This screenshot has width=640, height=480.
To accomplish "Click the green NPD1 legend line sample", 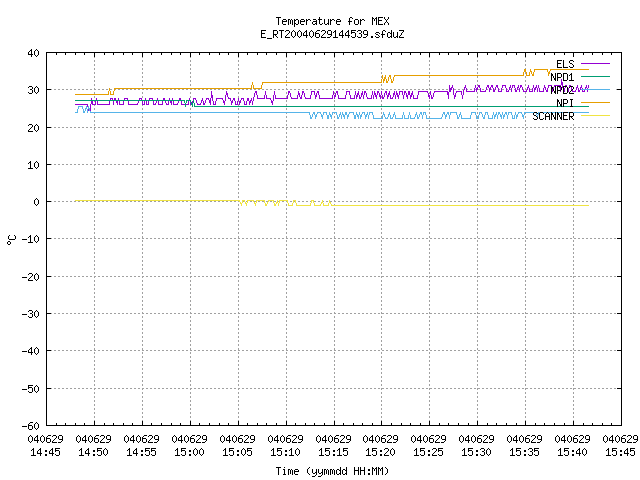I will coord(595,76).
